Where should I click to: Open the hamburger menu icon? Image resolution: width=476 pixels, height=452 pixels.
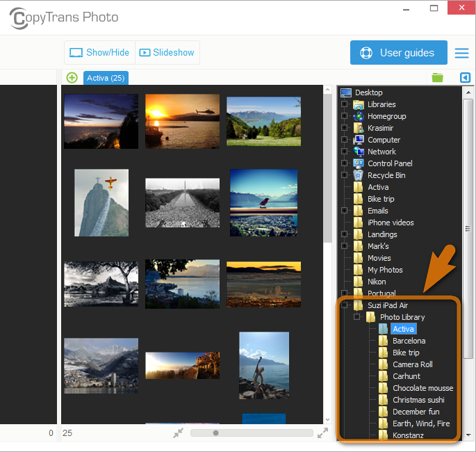click(x=461, y=53)
